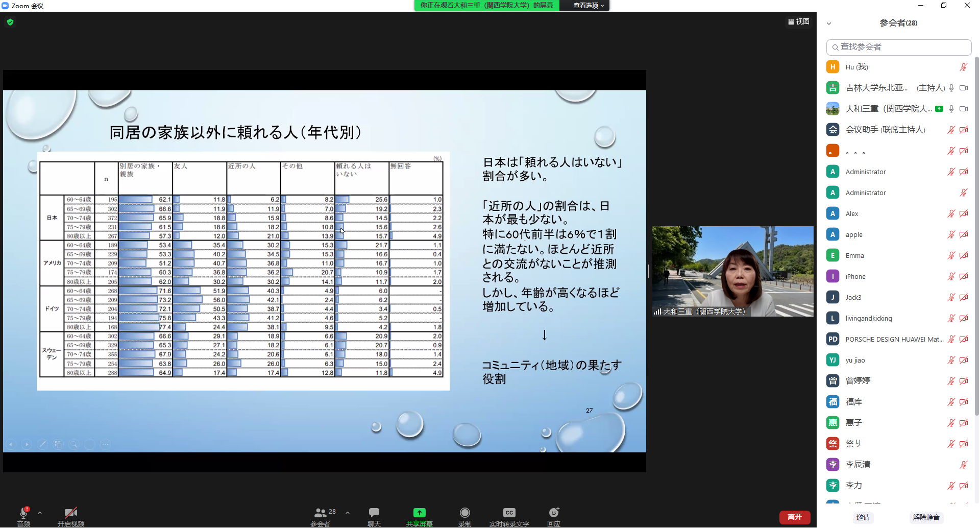Turn on camera with 开启视频
980x528 pixels.
(x=70, y=513)
